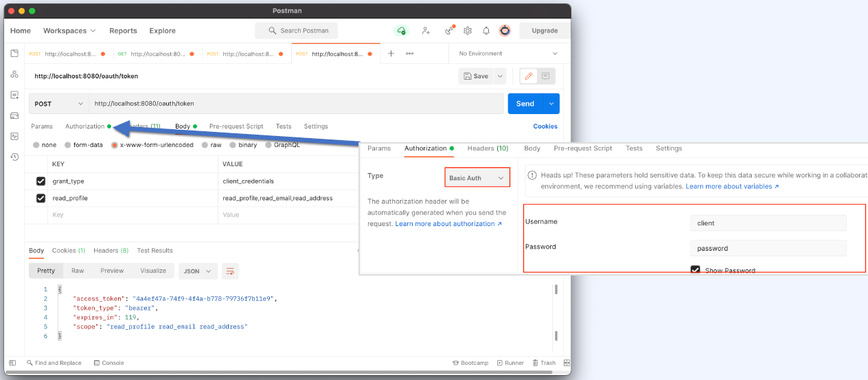
Task: Click the green cloud sync status icon
Action: pyautogui.click(x=401, y=30)
